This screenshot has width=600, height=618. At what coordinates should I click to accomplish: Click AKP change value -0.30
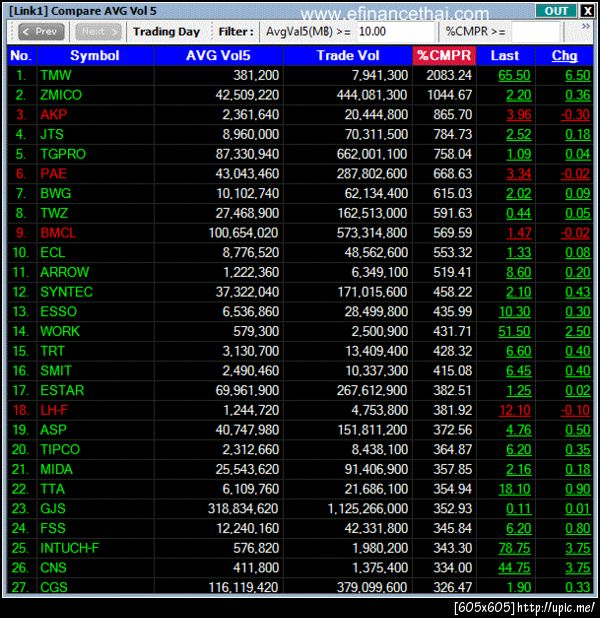[x=575, y=115]
